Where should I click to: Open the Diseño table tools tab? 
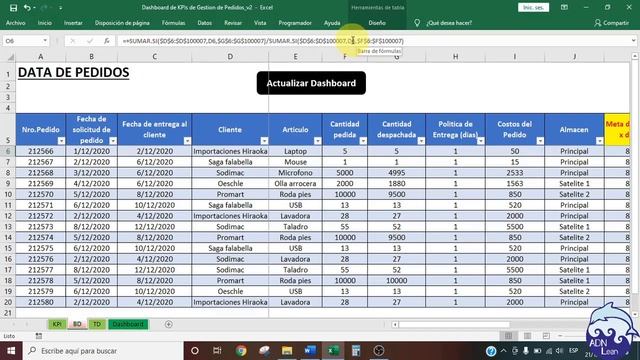pos(377,23)
